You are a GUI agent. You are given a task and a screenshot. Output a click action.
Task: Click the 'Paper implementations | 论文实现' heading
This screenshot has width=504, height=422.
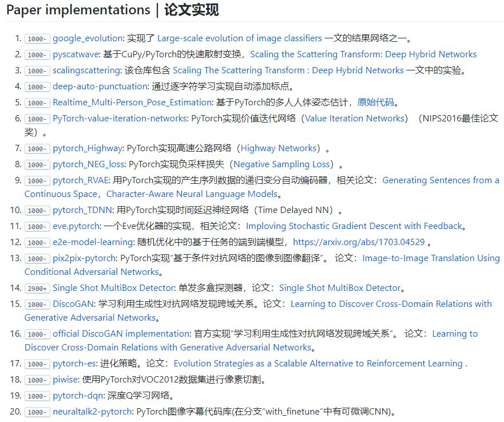(x=113, y=10)
